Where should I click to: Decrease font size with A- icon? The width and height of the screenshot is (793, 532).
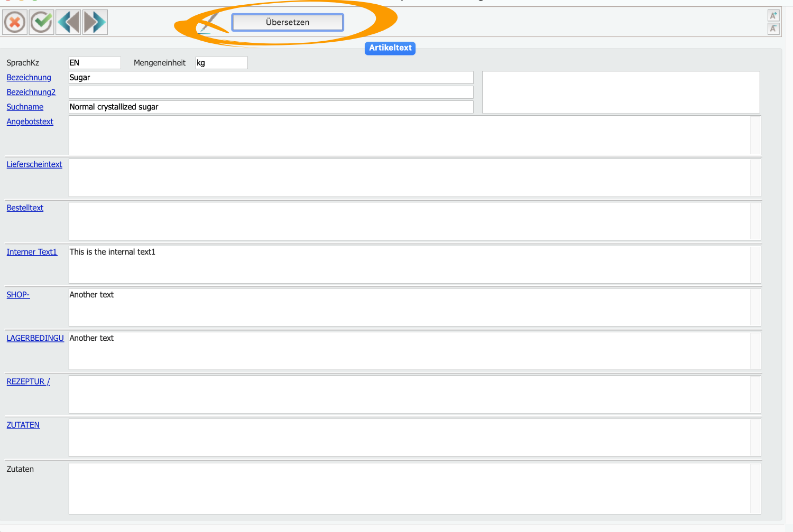tap(773, 29)
